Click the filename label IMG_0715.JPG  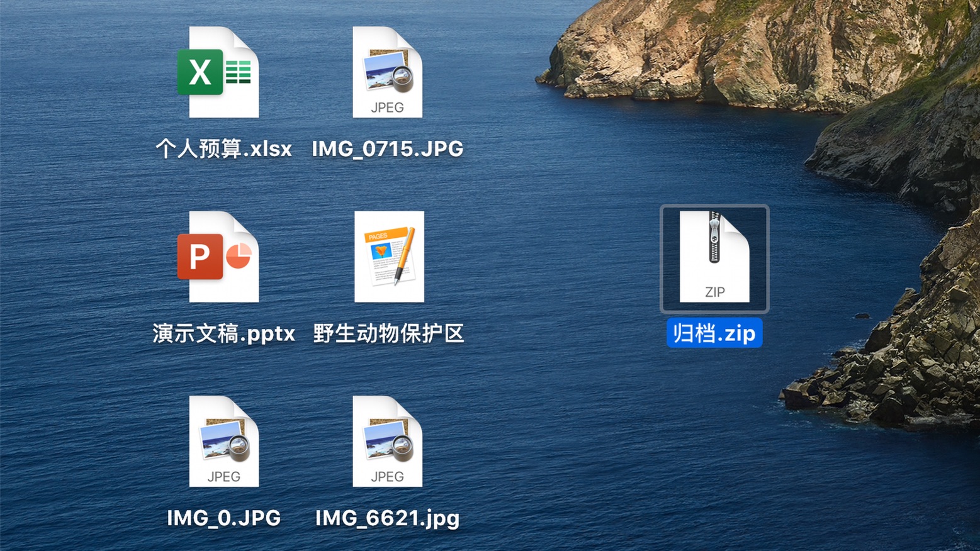click(x=388, y=149)
